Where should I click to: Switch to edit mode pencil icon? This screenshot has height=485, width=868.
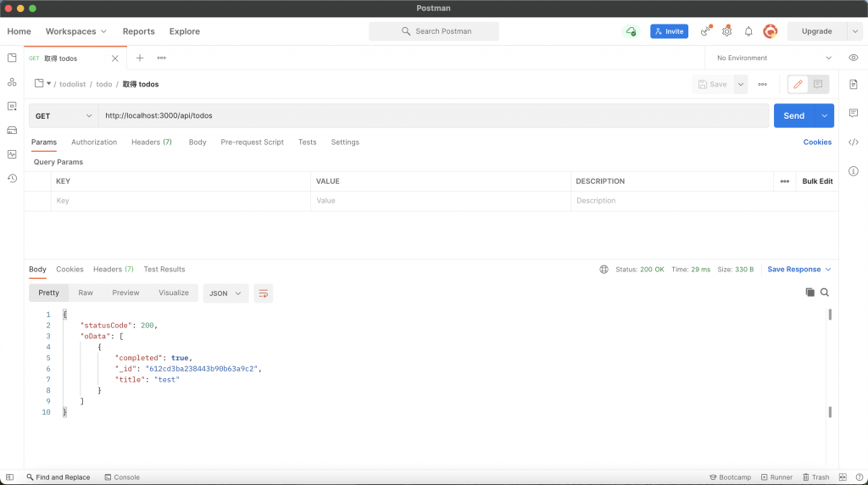tap(798, 84)
